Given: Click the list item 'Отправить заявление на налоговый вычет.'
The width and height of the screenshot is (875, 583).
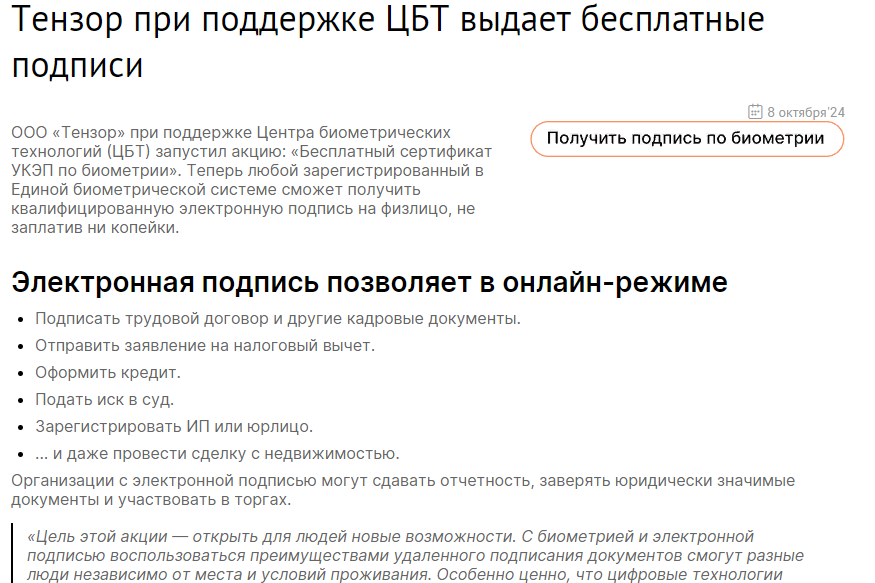Looking at the screenshot, I should point(205,346).
